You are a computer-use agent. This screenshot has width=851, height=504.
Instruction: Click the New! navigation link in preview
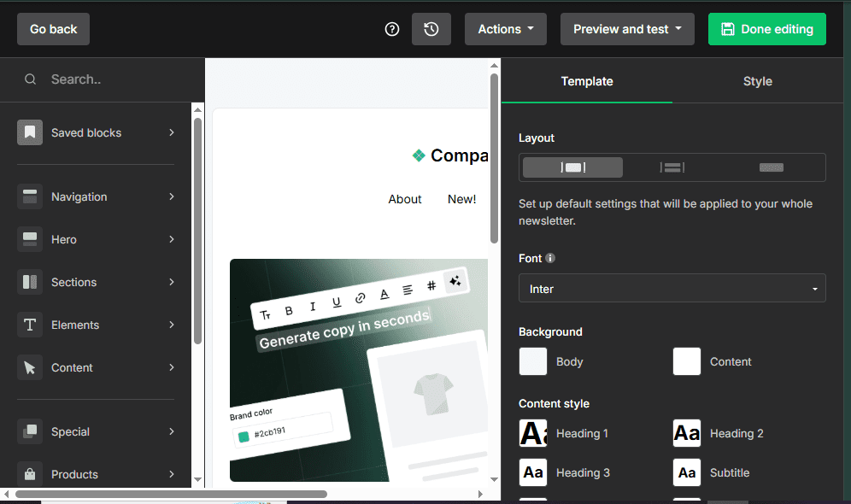pyautogui.click(x=461, y=199)
